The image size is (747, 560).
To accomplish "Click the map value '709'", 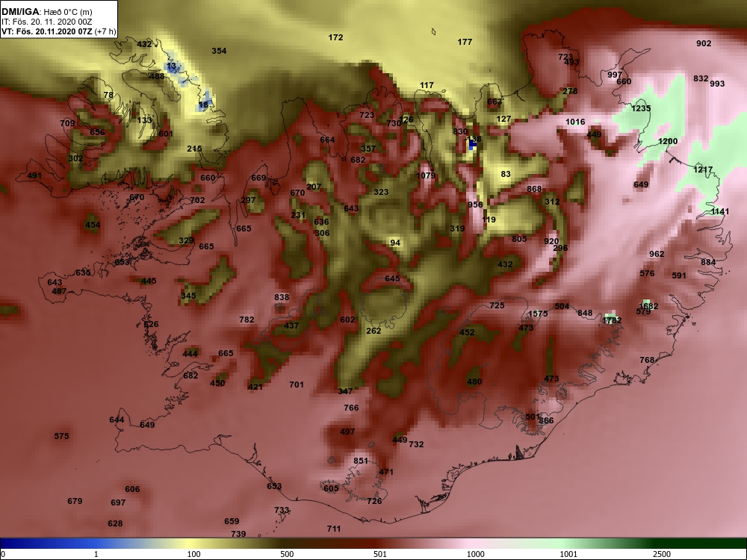I will [67, 123].
